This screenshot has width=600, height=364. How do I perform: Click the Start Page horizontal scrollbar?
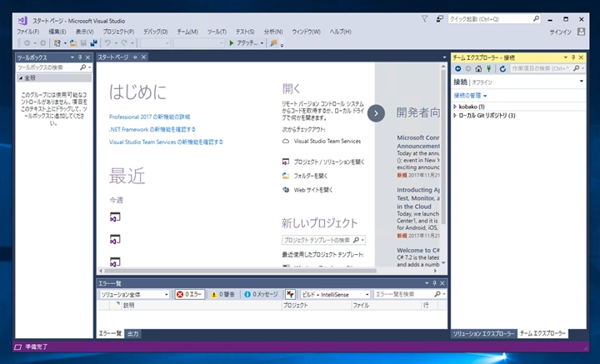[240, 271]
